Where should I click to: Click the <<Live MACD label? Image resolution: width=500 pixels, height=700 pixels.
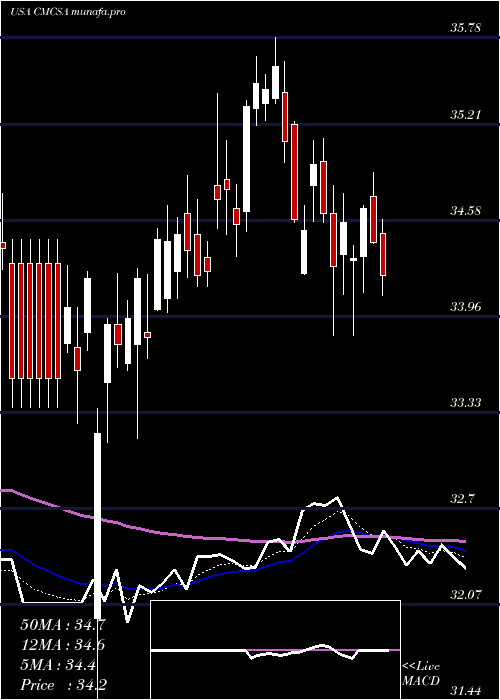[x=421, y=673]
